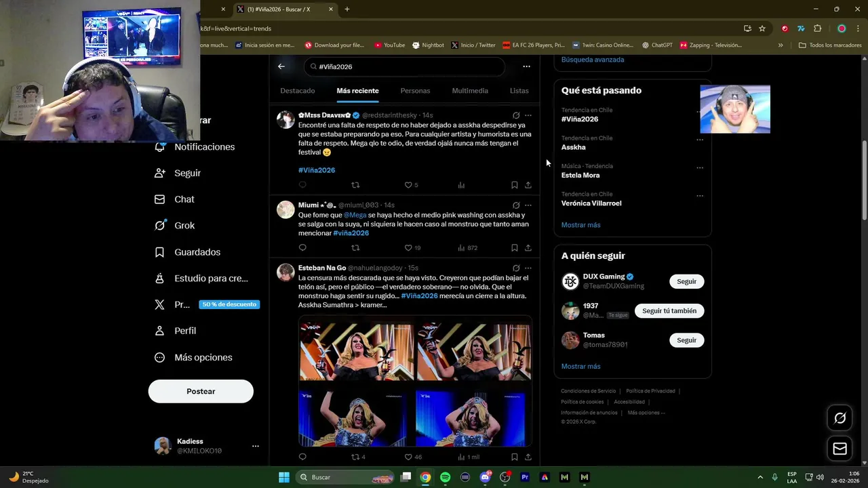Open more options for Esteban Na Go post

[x=528, y=268]
